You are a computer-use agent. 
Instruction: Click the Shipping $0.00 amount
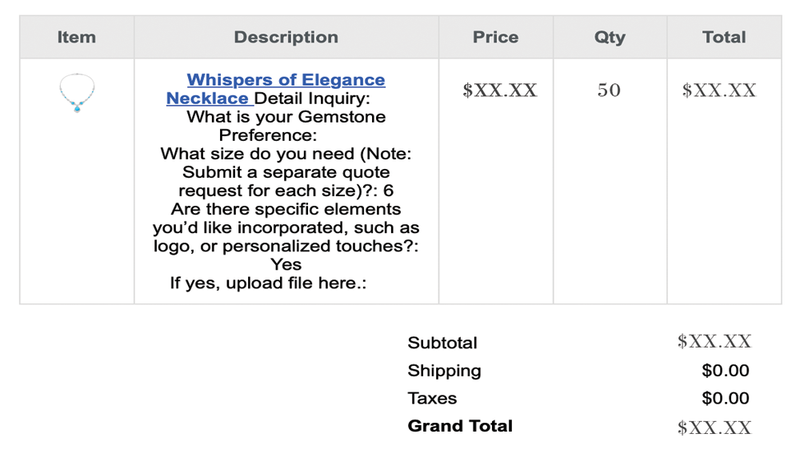point(725,371)
